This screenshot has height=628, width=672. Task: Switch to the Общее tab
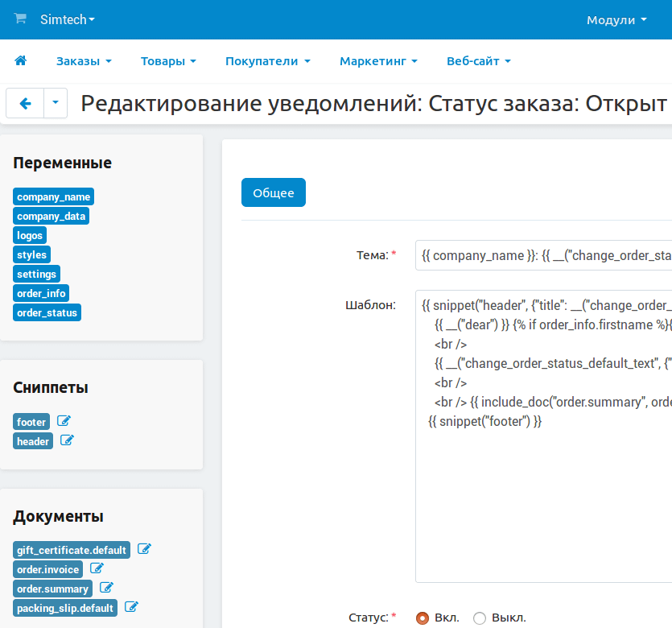click(x=273, y=192)
